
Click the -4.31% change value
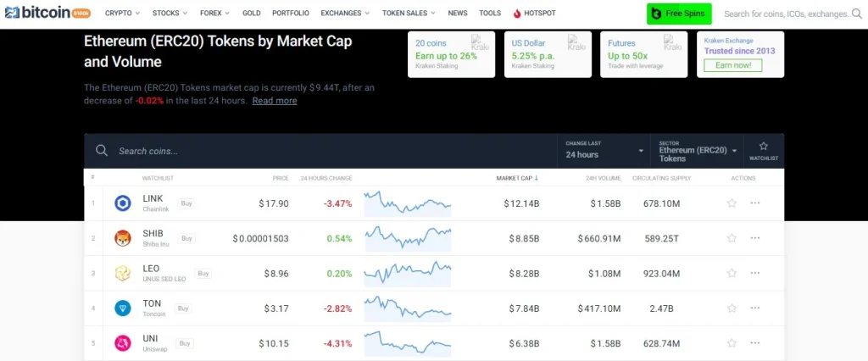(337, 342)
